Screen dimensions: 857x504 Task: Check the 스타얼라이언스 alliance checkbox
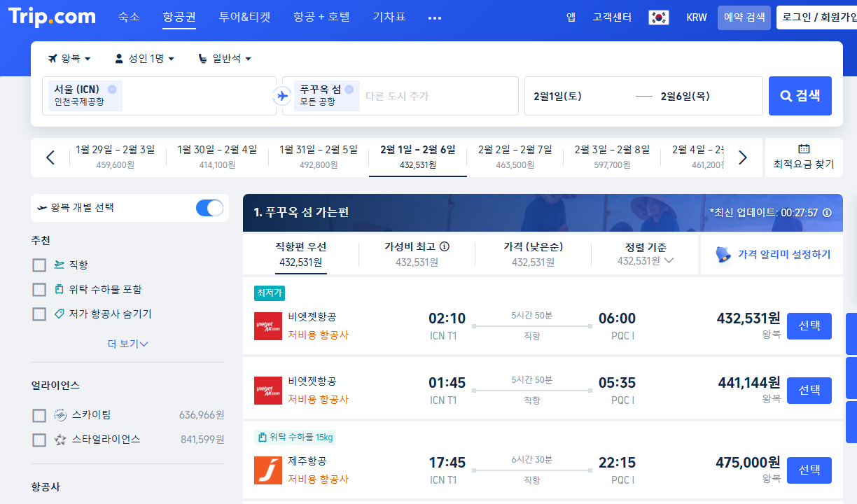pyautogui.click(x=39, y=440)
